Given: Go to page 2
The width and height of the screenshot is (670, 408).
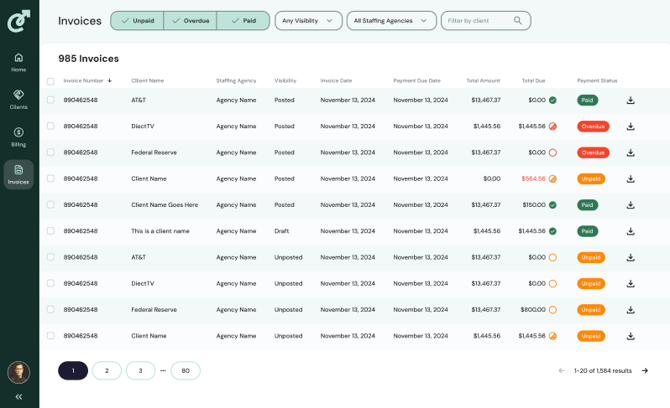Looking at the screenshot, I should (x=107, y=371).
